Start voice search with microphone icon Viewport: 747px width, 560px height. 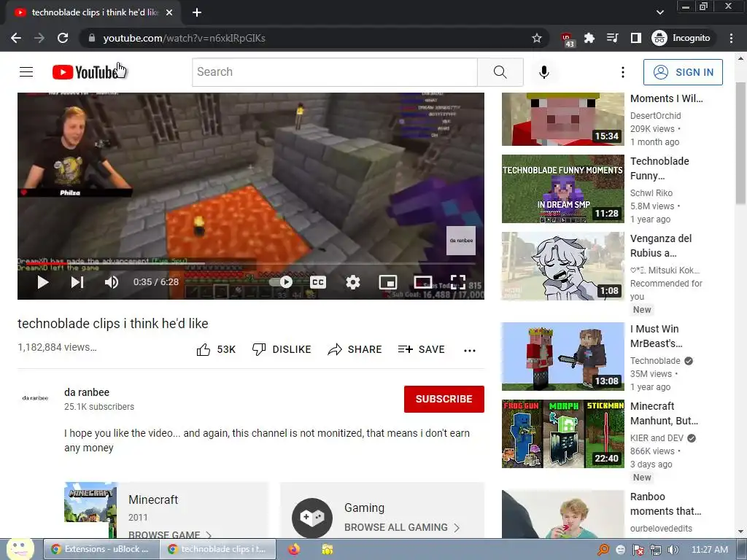click(x=544, y=72)
